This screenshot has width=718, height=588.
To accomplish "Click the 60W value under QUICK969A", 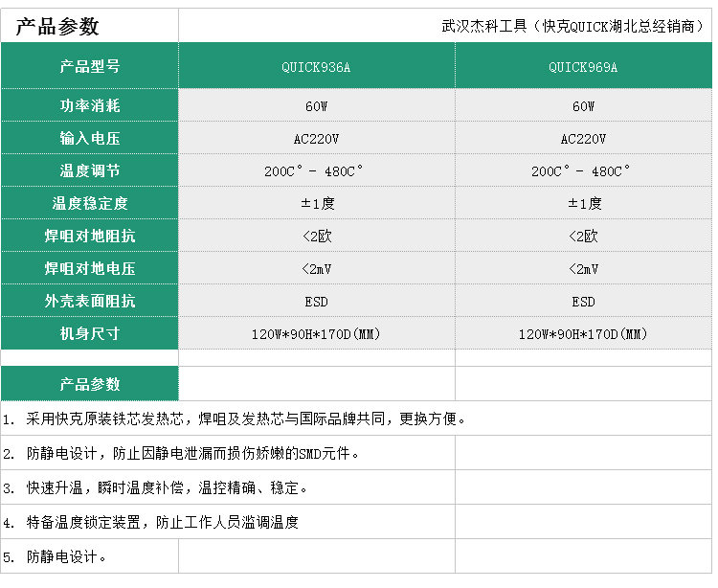I will tap(583, 106).
